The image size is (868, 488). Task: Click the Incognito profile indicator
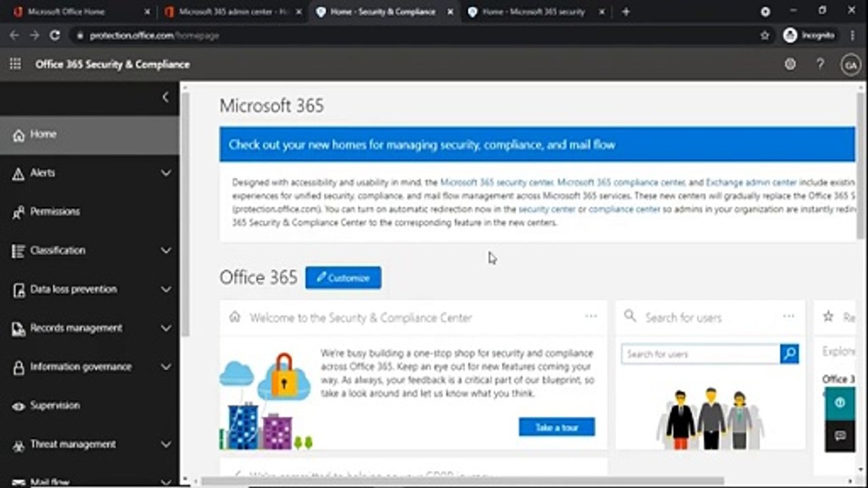[810, 35]
